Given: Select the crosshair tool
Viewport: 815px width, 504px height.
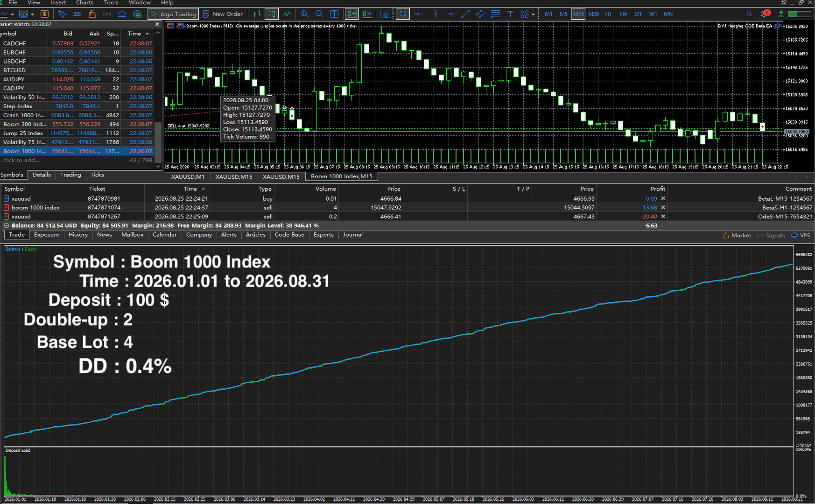Looking at the screenshot, I should pos(418,14).
